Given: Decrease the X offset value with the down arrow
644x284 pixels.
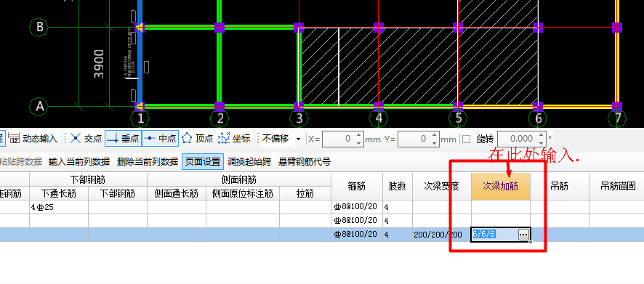Looking at the screenshot, I should tap(358, 143).
